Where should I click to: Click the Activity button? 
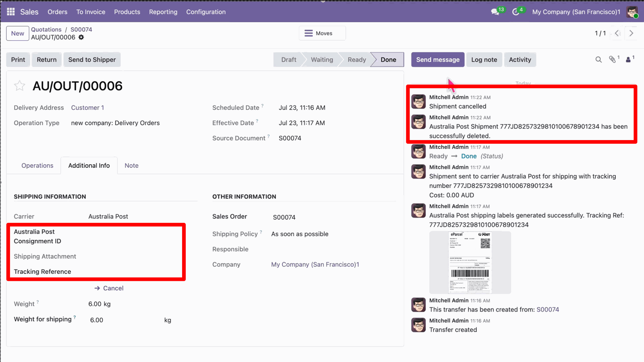[520, 60]
